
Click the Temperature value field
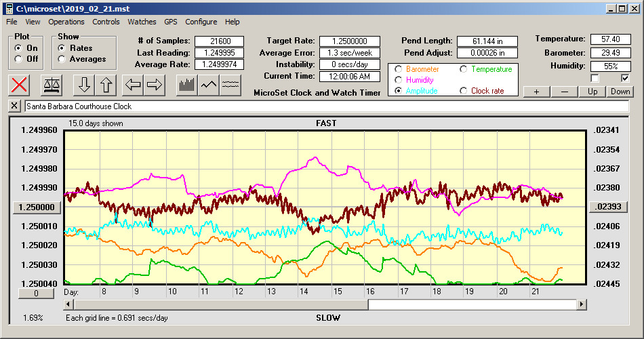point(610,39)
